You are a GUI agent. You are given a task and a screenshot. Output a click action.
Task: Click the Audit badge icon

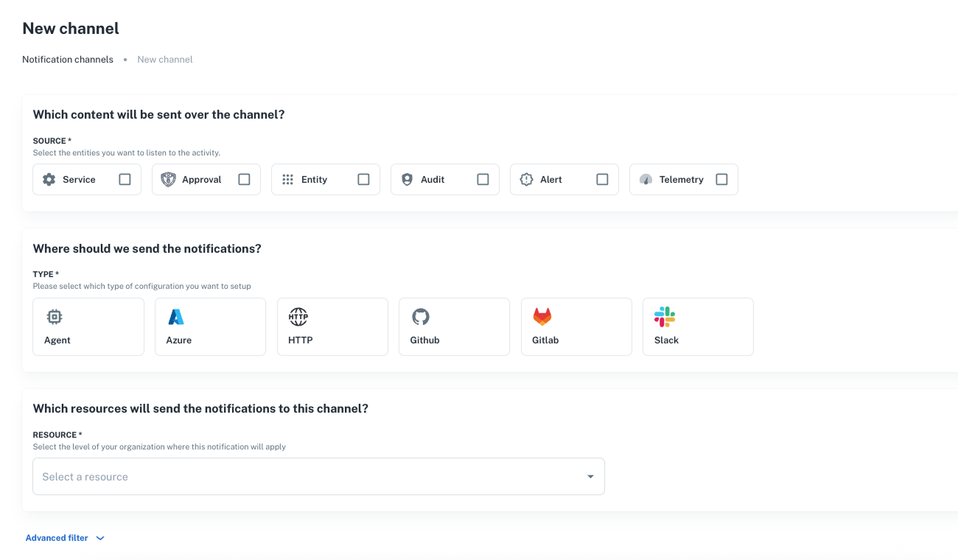(x=407, y=179)
